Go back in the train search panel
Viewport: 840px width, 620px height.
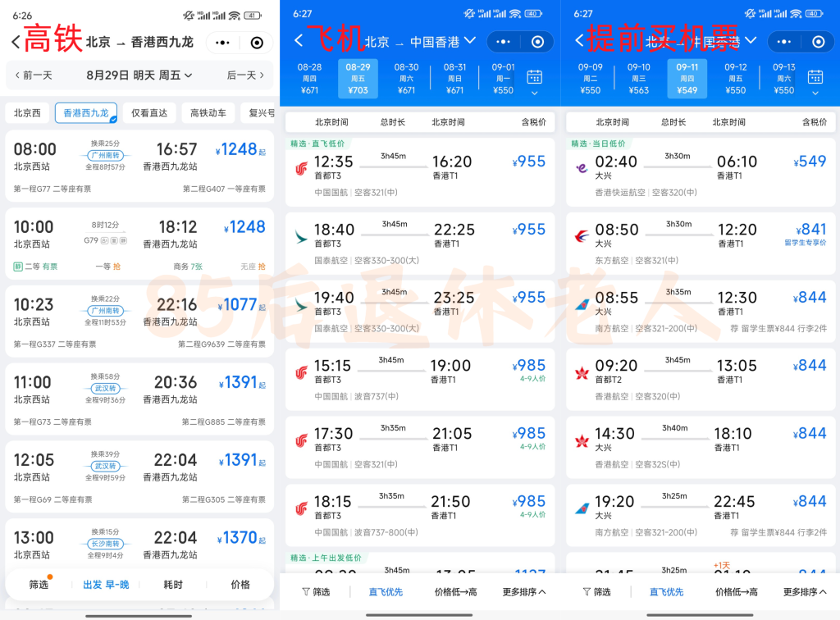(x=16, y=43)
